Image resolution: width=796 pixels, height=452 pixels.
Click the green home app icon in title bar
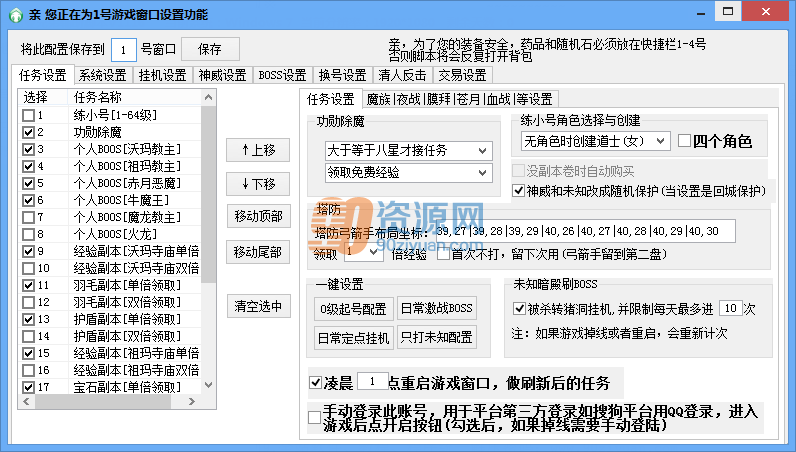16,15
